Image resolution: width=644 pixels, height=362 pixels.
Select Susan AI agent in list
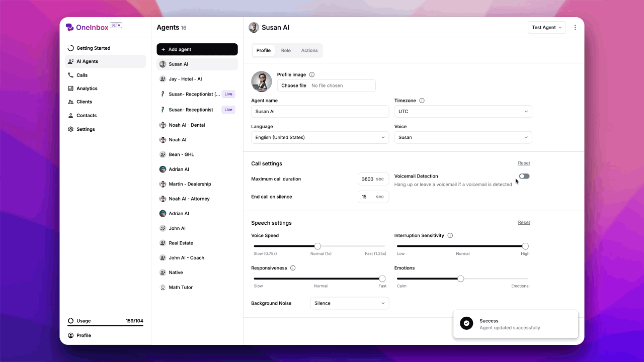[x=197, y=64]
